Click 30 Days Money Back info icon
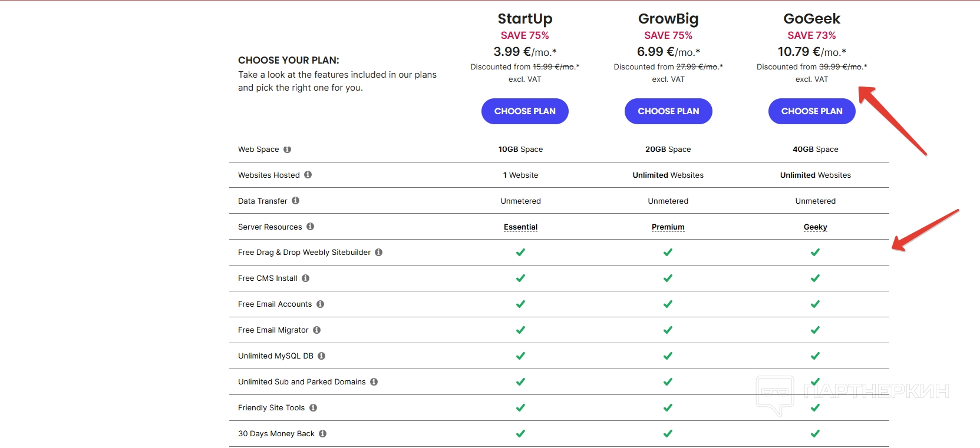The image size is (980, 448). pyautogui.click(x=322, y=434)
